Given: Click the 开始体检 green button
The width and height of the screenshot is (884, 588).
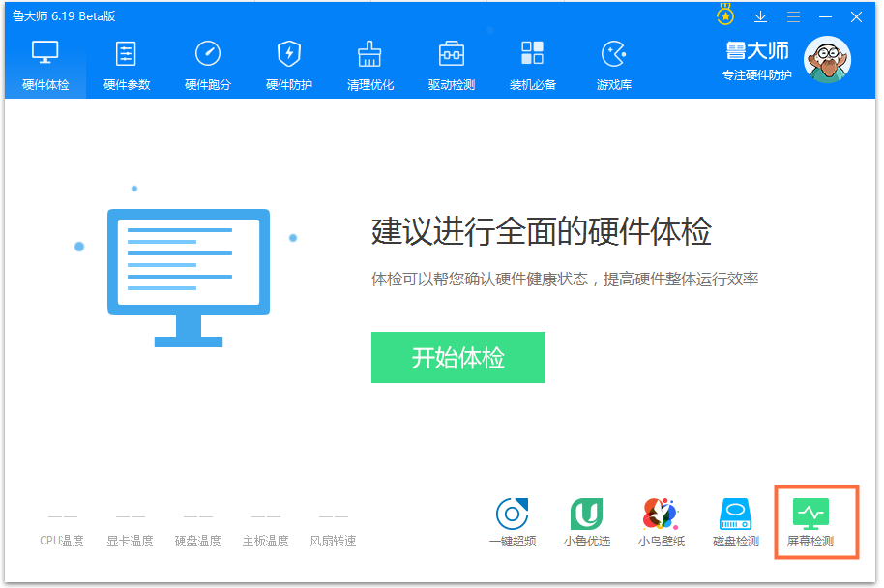Looking at the screenshot, I should pyautogui.click(x=457, y=357).
